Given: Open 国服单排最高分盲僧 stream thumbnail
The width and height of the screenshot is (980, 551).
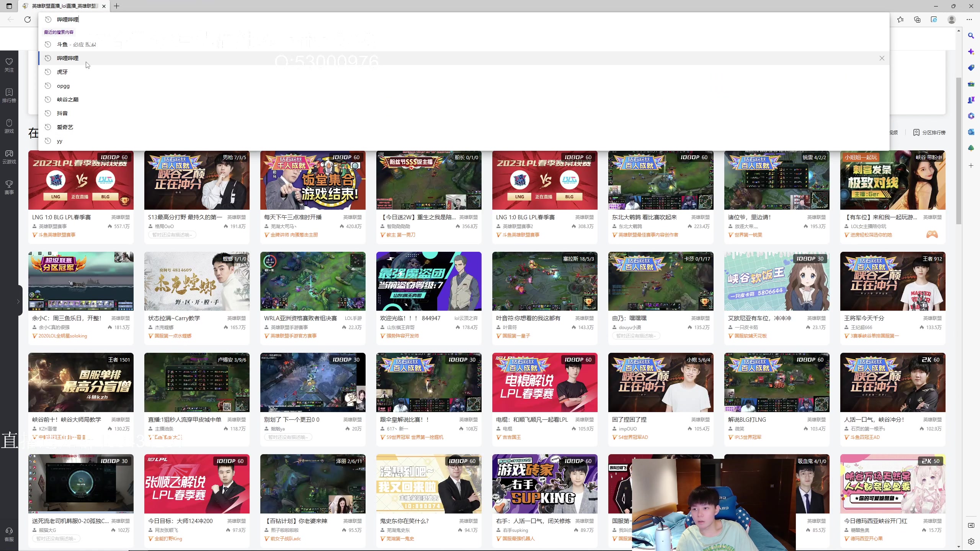Looking at the screenshot, I should click(81, 383).
